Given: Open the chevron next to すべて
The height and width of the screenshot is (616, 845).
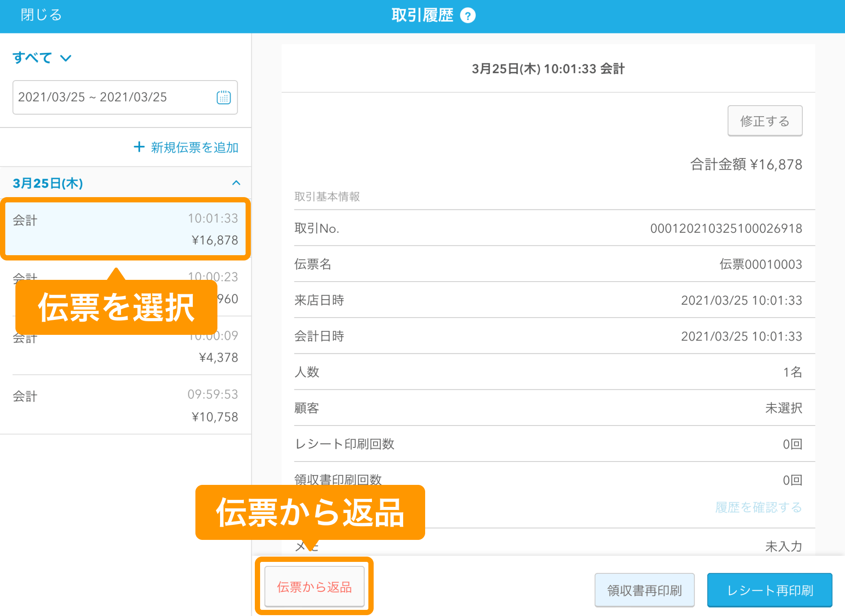Looking at the screenshot, I should [65, 58].
